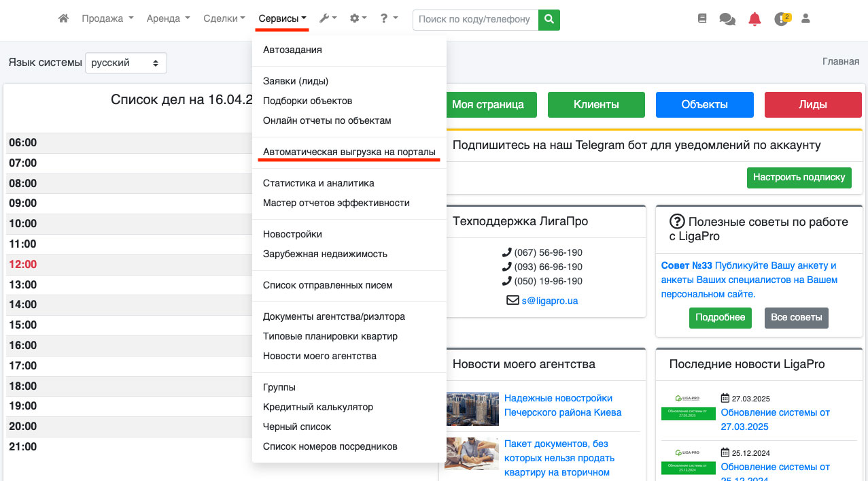Image resolution: width=868 pixels, height=481 pixels.
Task: Open the chat messages icon
Action: click(x=727, y=20)
